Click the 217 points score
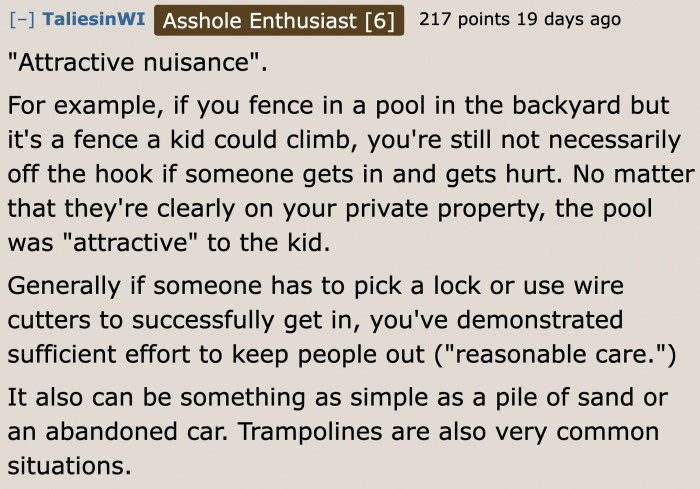The image size is (700, 489). point(464,19)
